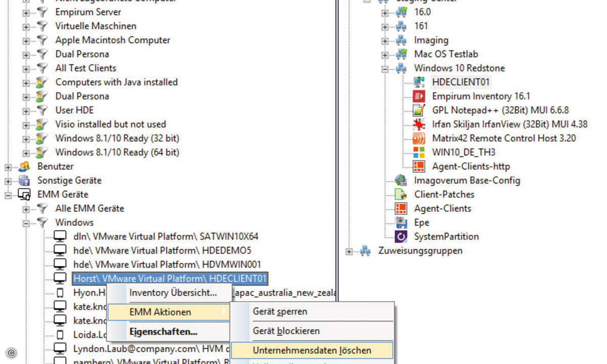The image size is (607, 364).
Task: Click the Sonstige Geräte icon
Action: (24, 180)
